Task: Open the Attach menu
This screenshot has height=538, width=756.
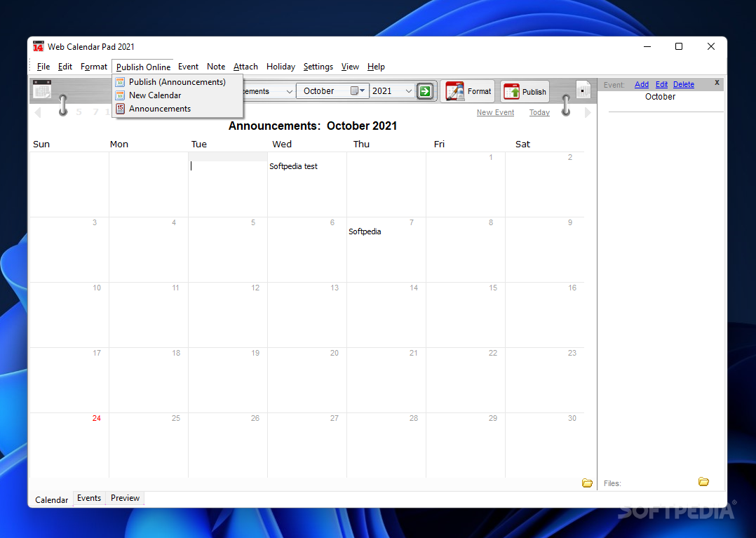Action: [245, 67]
